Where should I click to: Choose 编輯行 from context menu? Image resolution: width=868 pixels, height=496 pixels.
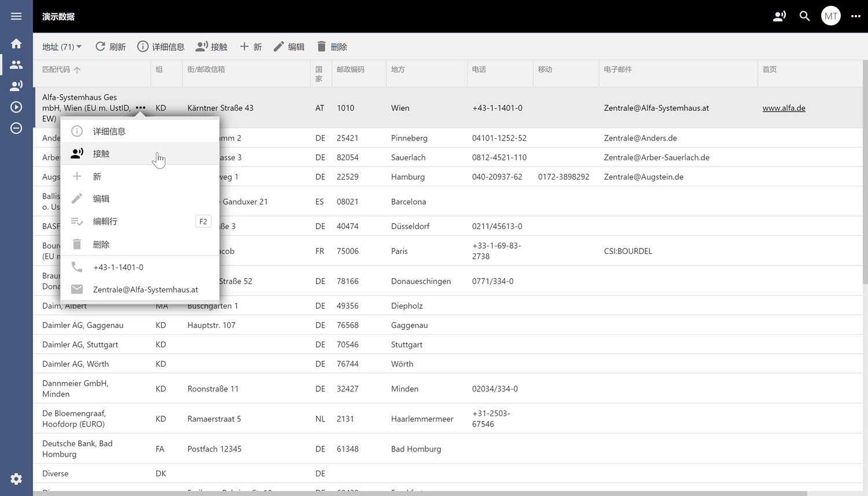point(105,221)
